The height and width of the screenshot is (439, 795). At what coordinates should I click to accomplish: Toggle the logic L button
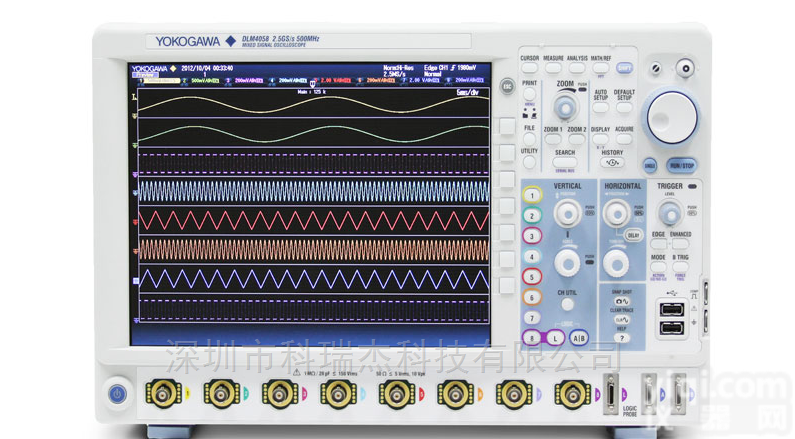pos(555,338)
